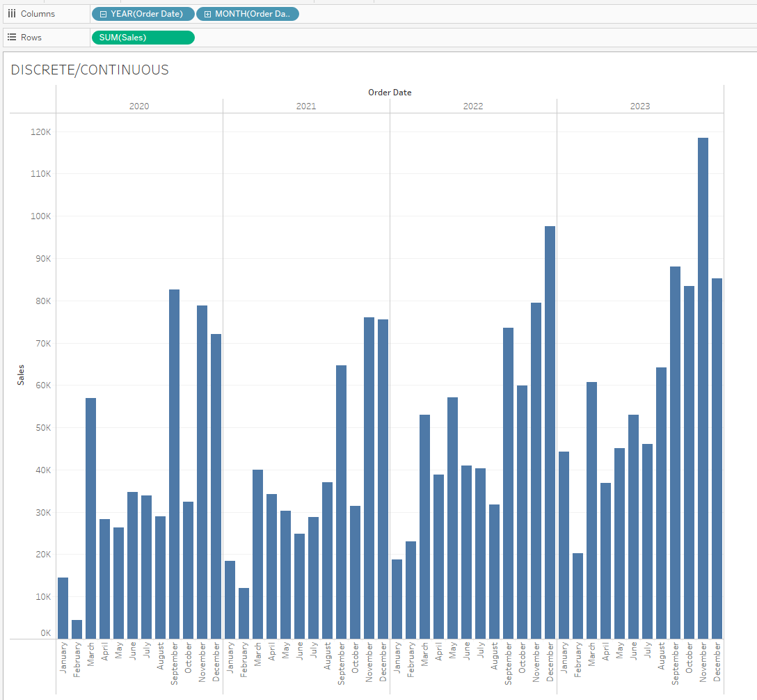
Task: Select the 2023 year header
Action: tap(640, 106)
